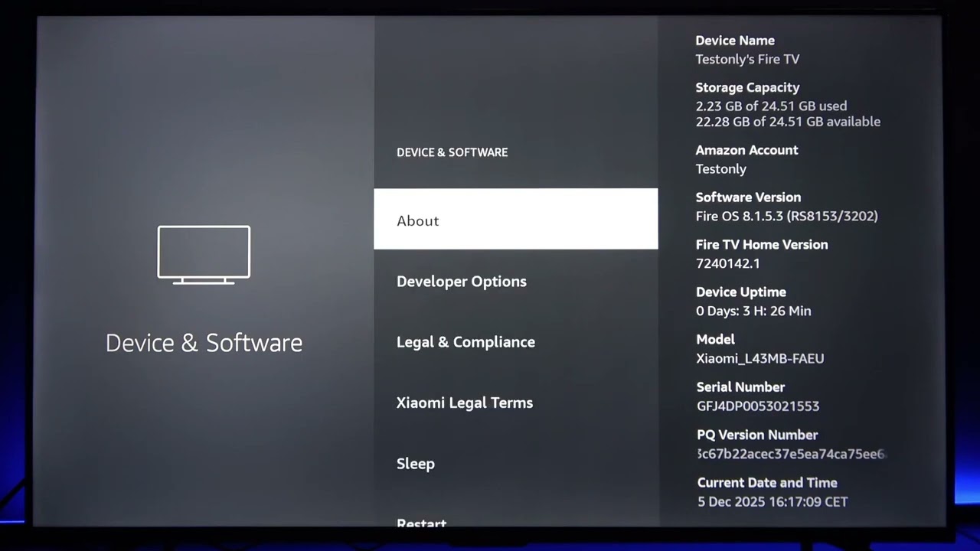Click the 'Xiaomi_L43MB-FAEU' model value

coord(760,358)
